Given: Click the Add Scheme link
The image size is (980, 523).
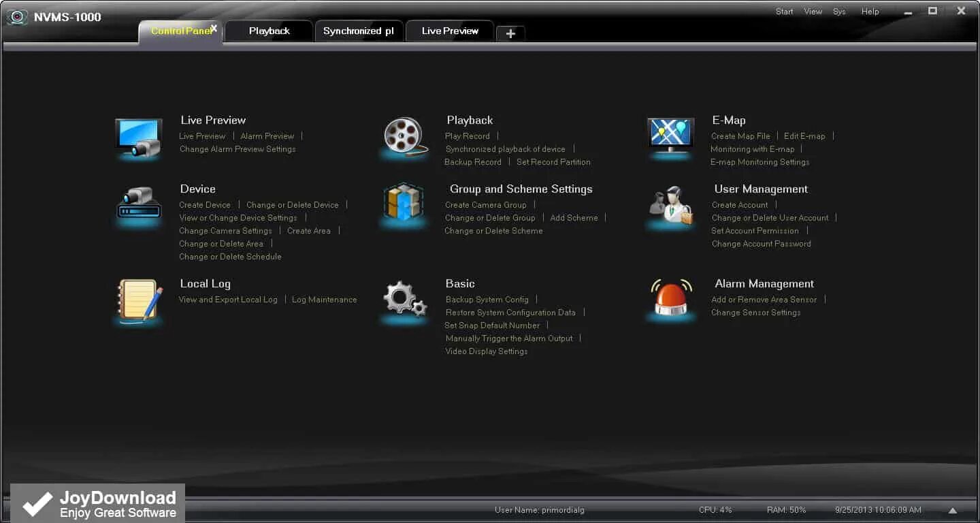Looking at the screenshot, I should 574,218.
